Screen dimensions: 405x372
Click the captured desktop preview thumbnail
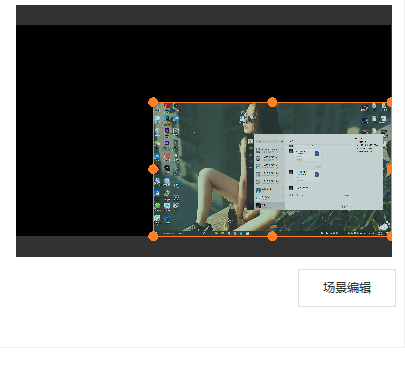click(272, 169)
